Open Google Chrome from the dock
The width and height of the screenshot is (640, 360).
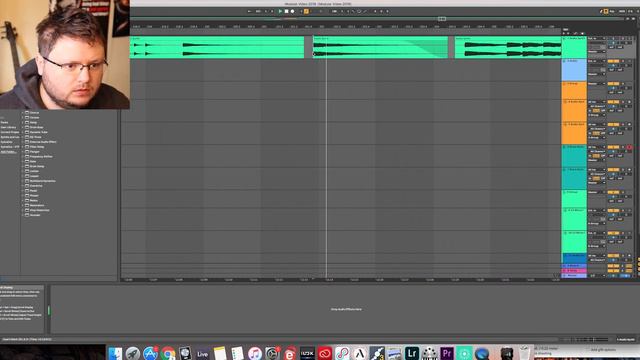[168, 353]
